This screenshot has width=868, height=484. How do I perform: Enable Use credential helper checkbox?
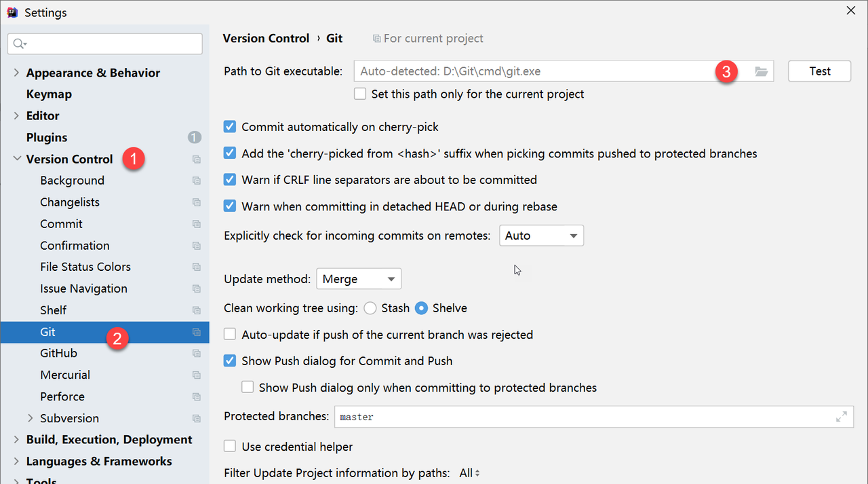point(230,447)
